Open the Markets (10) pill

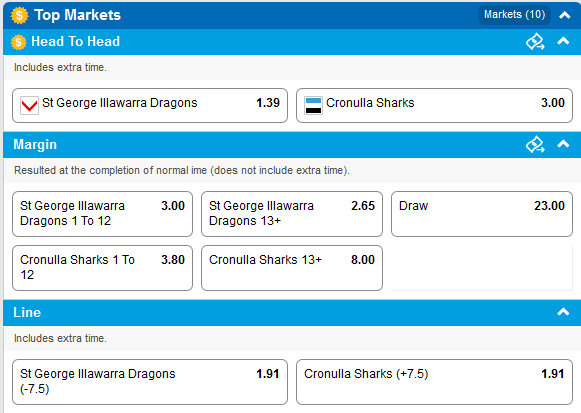514,15
